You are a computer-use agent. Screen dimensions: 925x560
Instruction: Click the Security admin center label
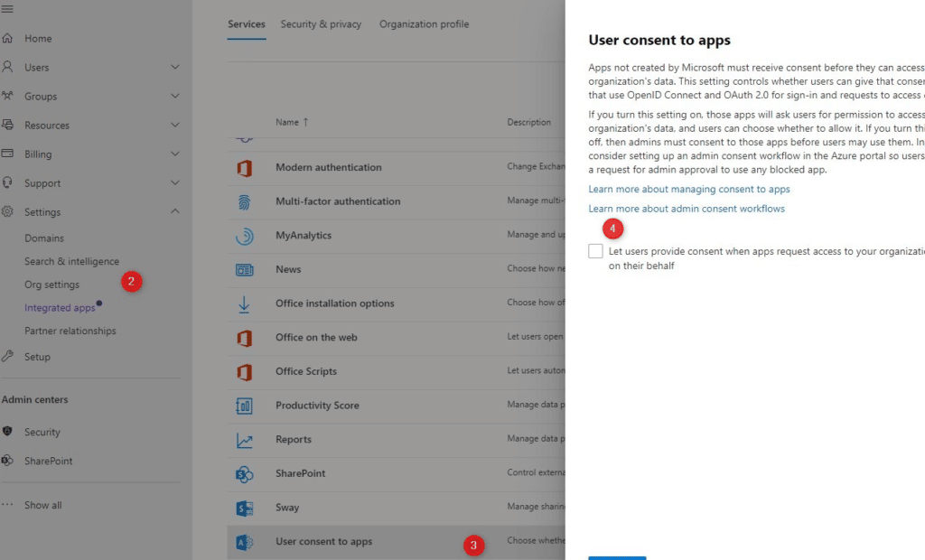42,432
